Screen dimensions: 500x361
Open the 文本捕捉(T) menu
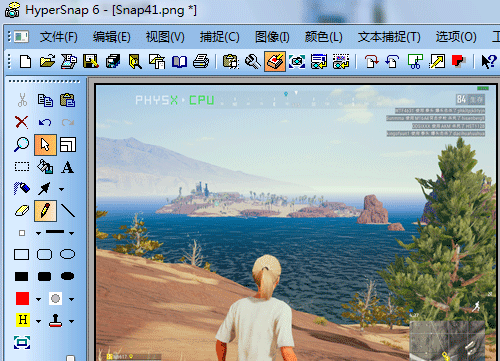(x=389, y=37)
